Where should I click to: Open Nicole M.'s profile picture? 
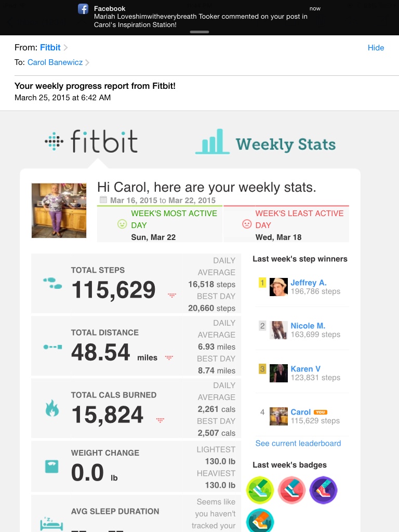pyautogui.click(x=278, y=330)
